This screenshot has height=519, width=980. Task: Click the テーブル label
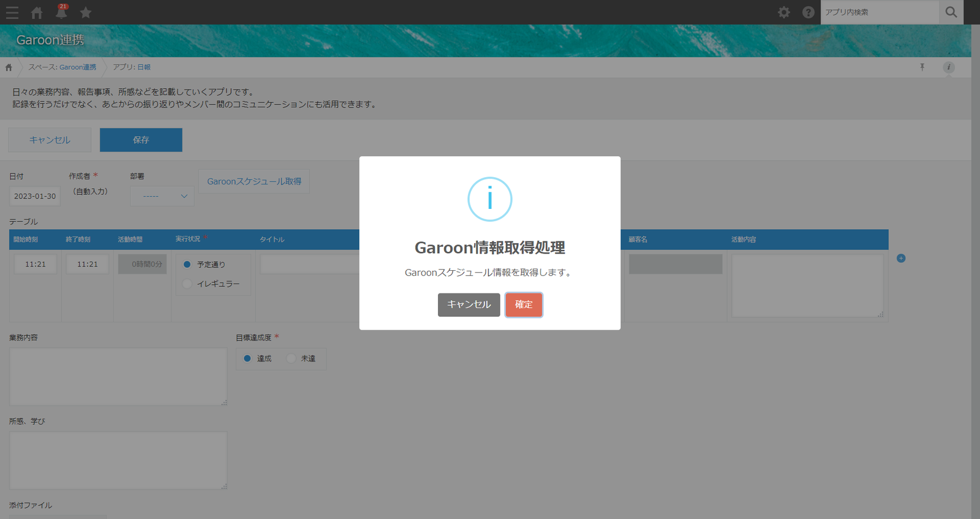[x=23, y=222]
